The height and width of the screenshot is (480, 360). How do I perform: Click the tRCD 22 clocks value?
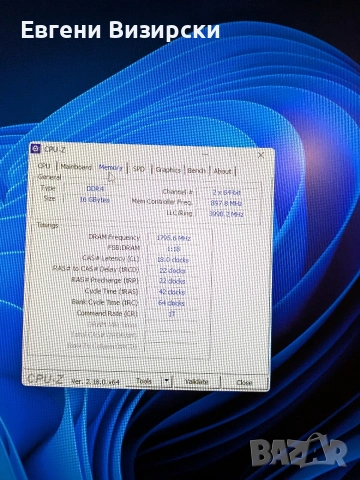[x=172, y=270]
